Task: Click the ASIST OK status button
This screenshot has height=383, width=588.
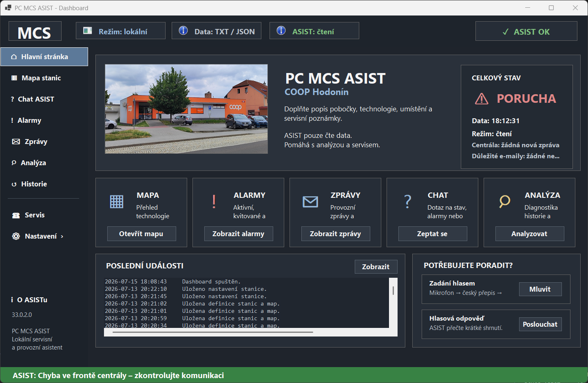Action: point(526,31)
